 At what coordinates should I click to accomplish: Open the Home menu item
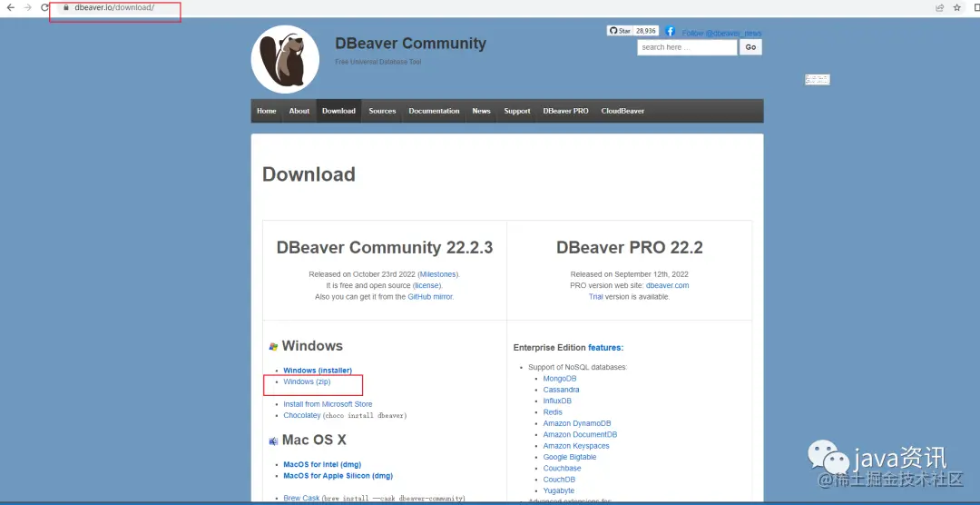coord(266,111)
